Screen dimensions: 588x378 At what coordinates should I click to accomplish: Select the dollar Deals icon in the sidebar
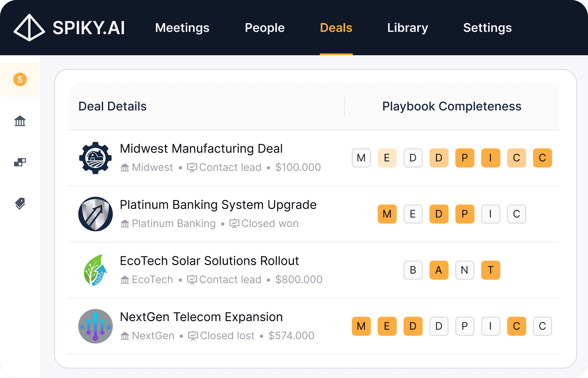coord(20,79)
